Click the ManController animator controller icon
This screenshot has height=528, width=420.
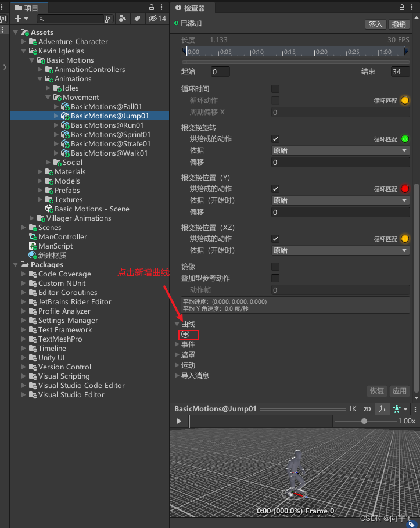pyautogui.click(x=33, y=237)
